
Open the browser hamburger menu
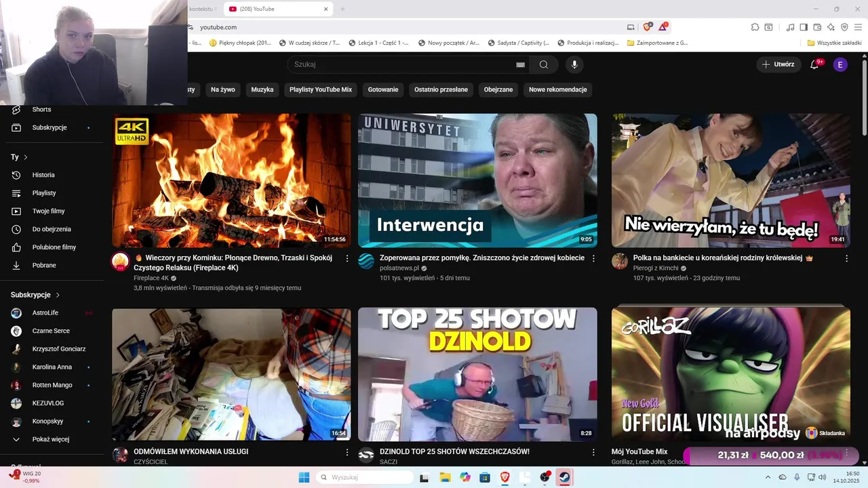click(858, 27)
